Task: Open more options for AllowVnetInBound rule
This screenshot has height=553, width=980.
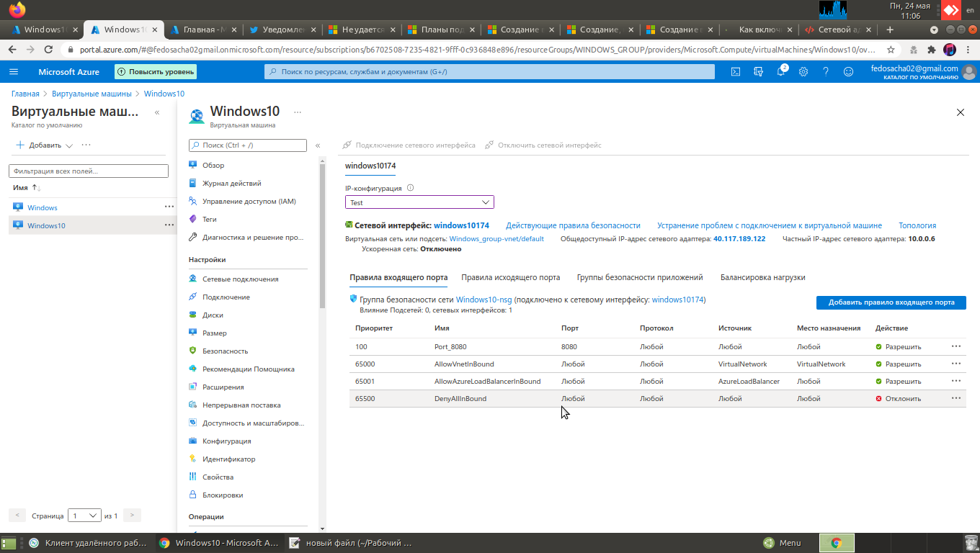Action: click(x=956, y=364)
